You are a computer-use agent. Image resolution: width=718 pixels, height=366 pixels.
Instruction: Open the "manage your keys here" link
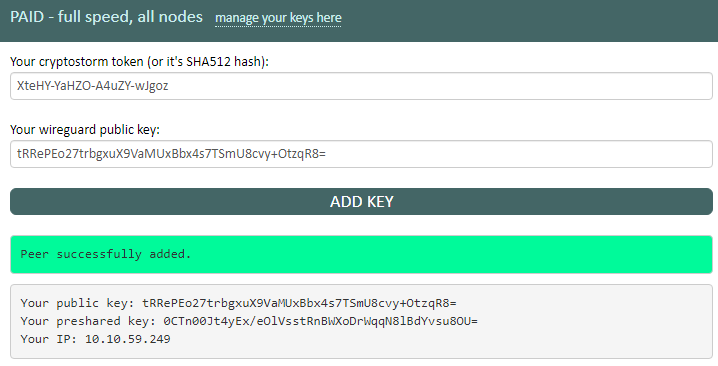(x=278, y=17)
